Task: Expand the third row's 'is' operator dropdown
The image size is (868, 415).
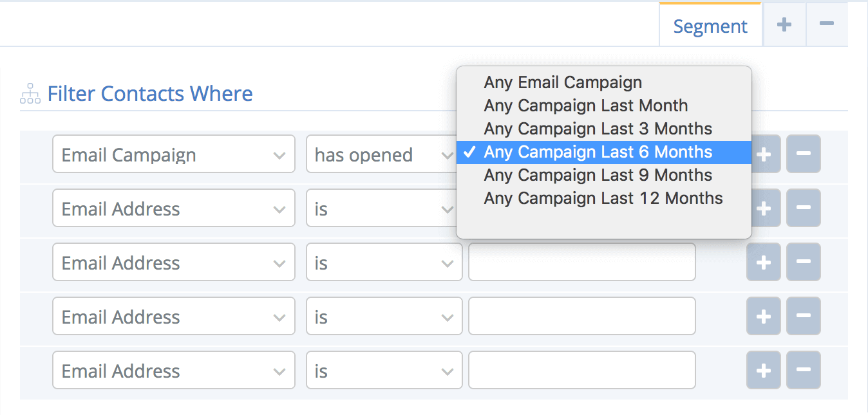Action: (x=384, y=262)
